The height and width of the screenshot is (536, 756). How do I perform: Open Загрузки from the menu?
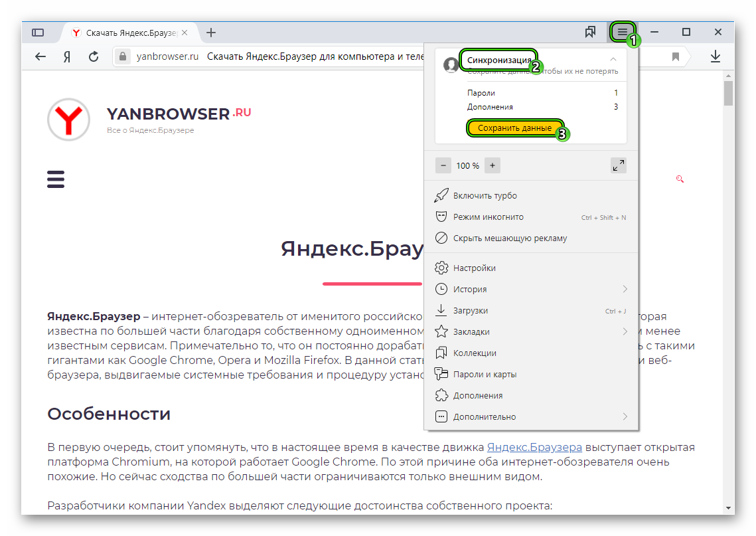(531, 310)
